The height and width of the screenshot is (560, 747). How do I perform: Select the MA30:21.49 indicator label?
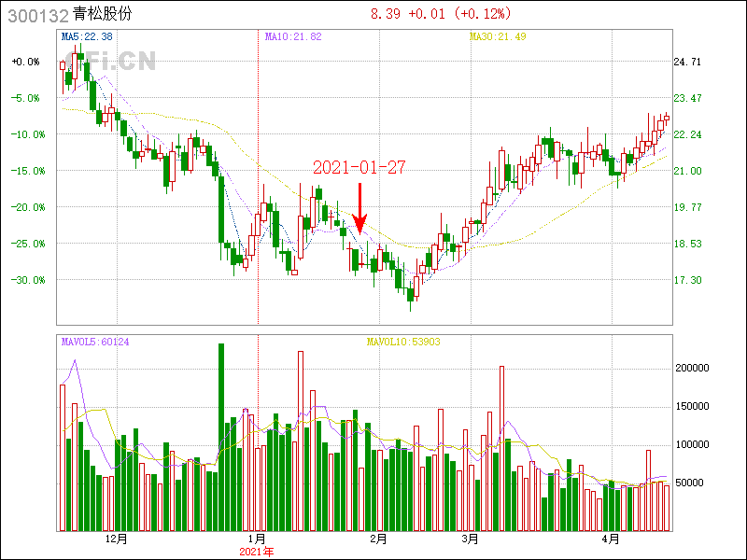(498, 36)
